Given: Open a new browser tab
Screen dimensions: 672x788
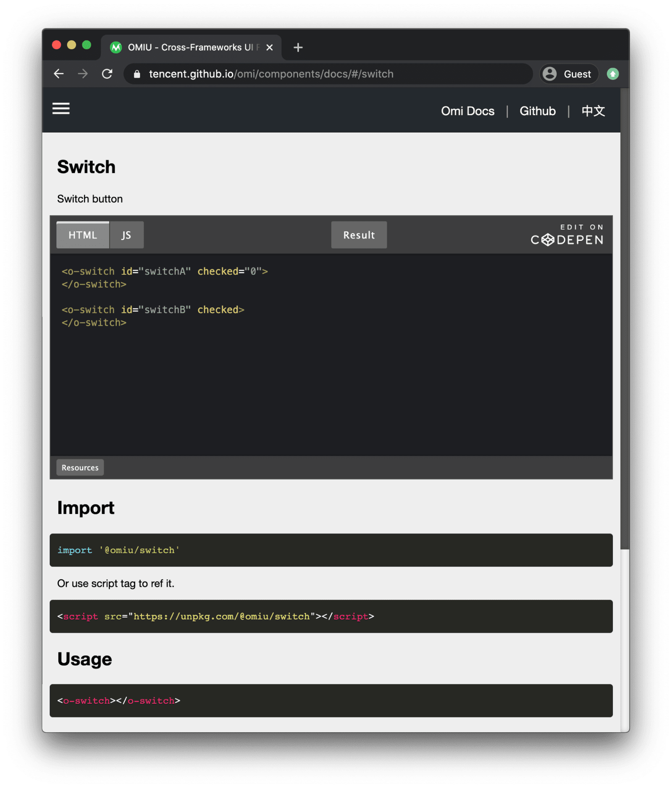Looking at the screenshot, I should (298, 47).
